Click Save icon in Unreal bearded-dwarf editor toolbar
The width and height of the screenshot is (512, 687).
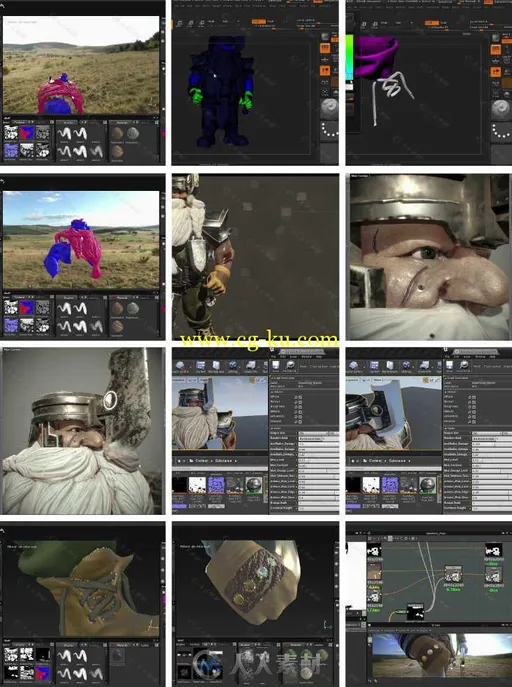click(x=276, y=365)
